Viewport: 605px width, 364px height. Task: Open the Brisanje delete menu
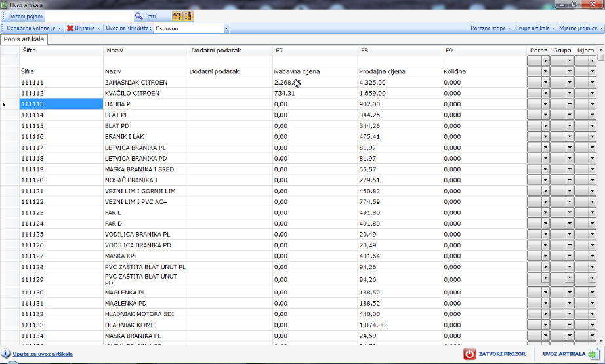(x=83, y=28)
